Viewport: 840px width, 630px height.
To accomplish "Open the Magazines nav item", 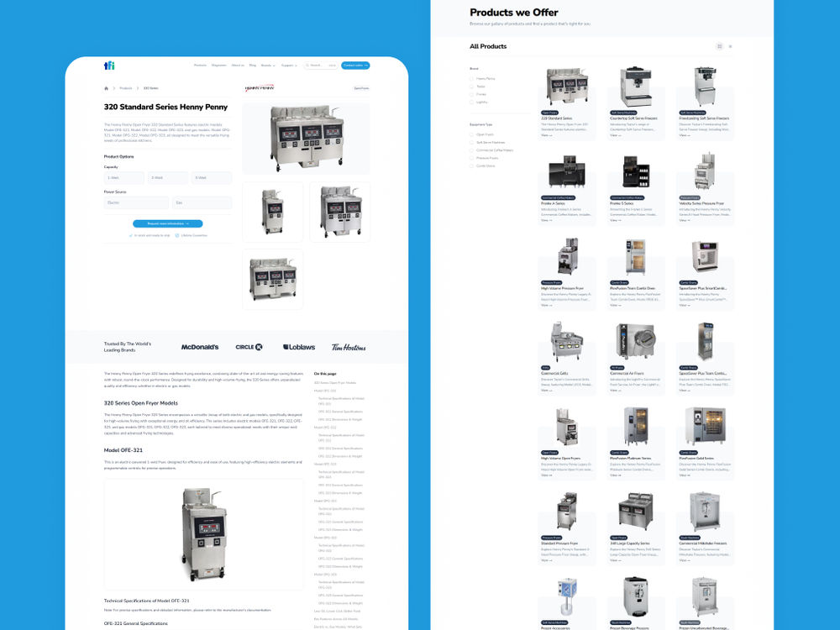I will pyautogui.click(x=219, y=66).
